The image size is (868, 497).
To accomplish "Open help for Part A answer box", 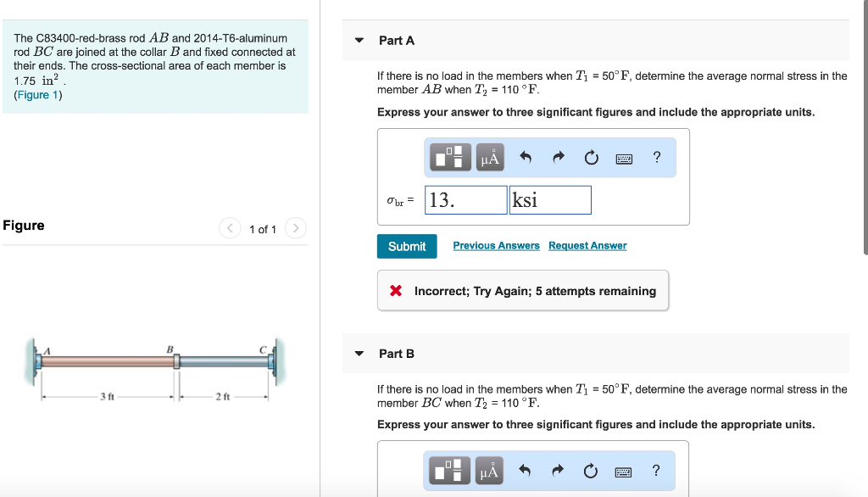I will [657, 157].
